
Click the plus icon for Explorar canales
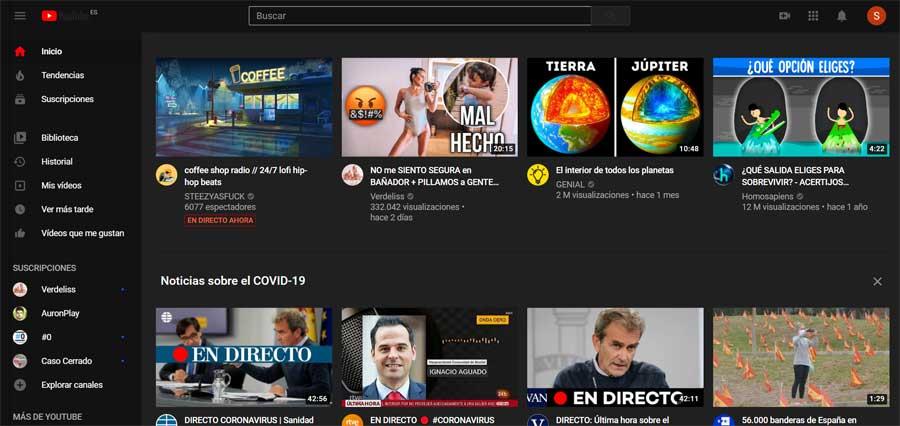[20, 385]
